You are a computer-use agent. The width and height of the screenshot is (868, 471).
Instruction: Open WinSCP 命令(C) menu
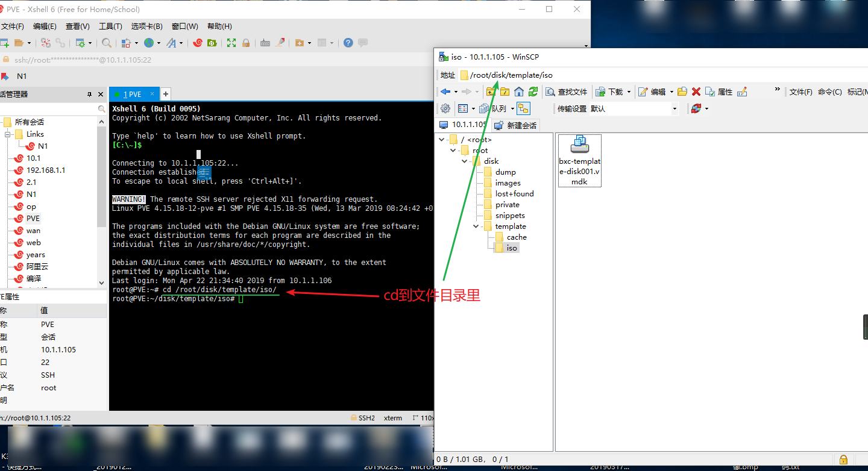(830, 92)
